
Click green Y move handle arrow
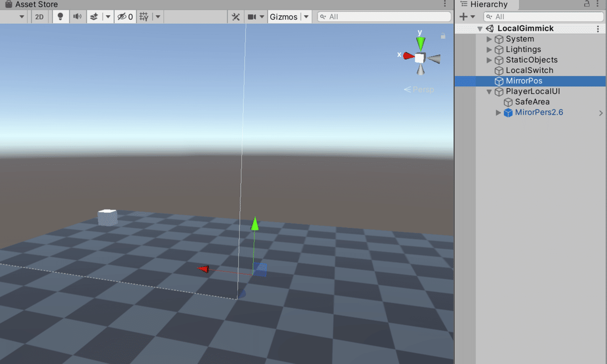(255, 224)
